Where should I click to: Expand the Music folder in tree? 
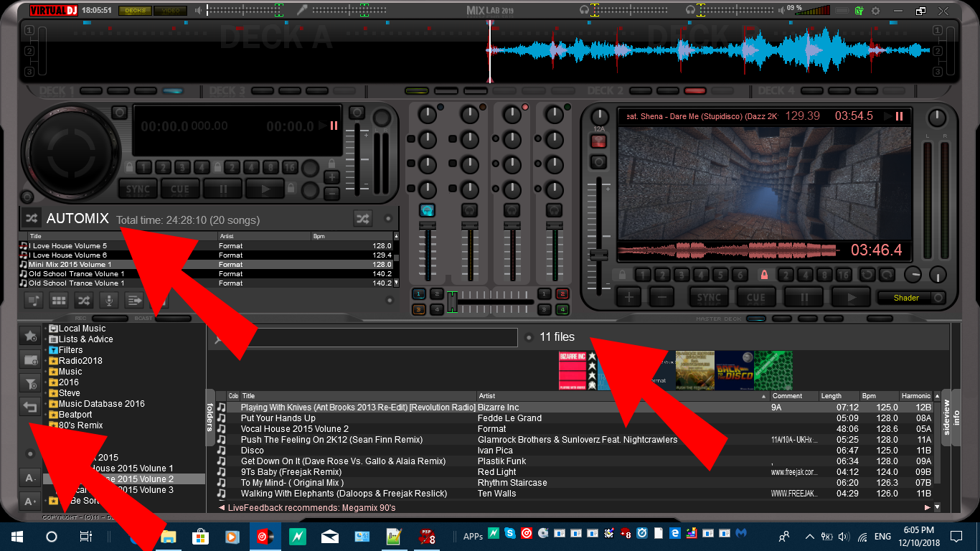pyautogui.click(x=45, y=372)
